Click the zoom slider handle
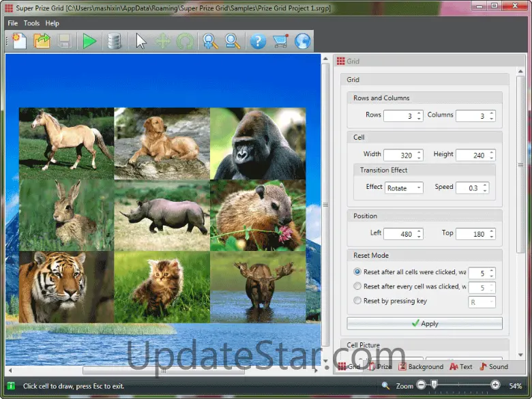Image resolution: width=532 pixels, height=399 pixels. point(434,386)
